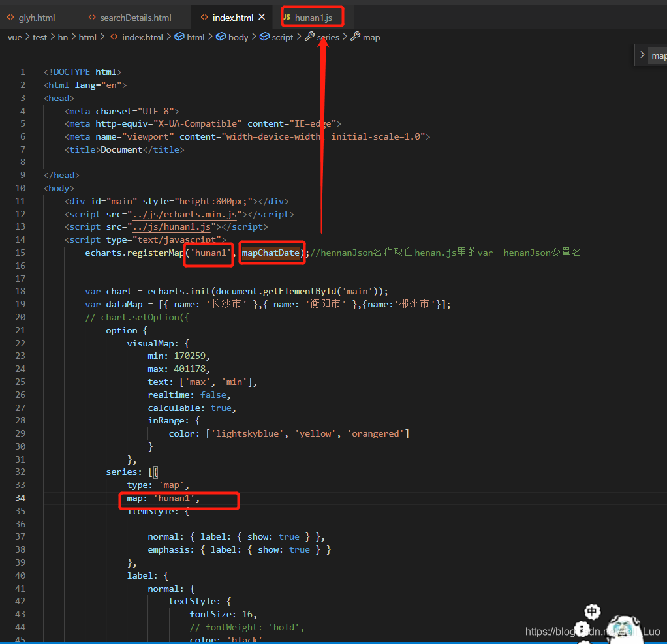The image size is (667, 644).
Task: Select the index.html tab
Action: pyautogui.click(x=233, y=18)
